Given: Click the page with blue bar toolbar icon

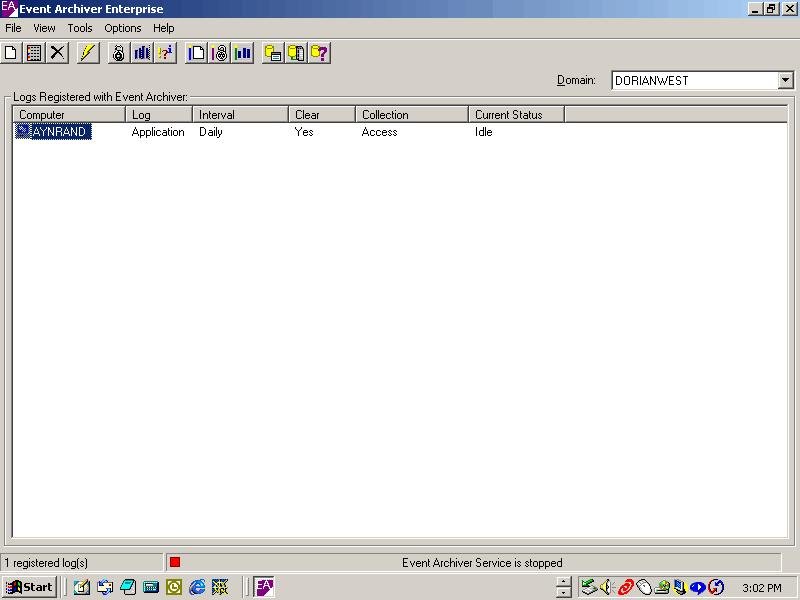Looking at the screenshot, I should coord(196,53).
